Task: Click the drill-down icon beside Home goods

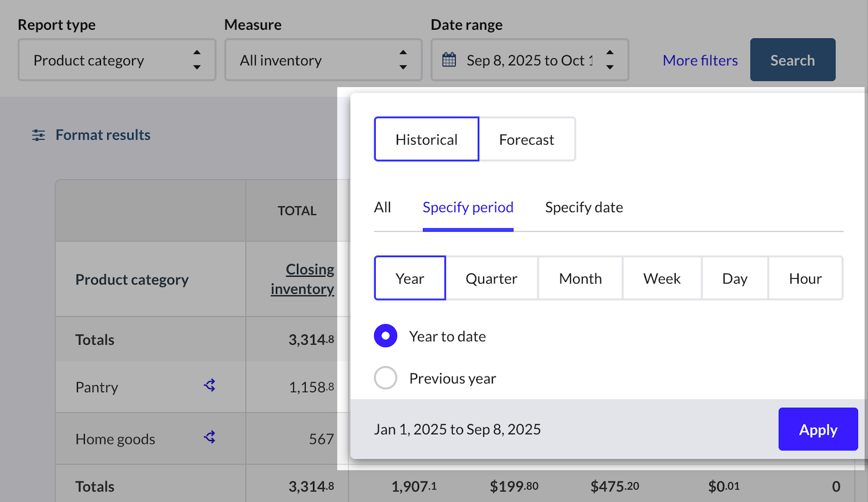Action: pos(209,438)
